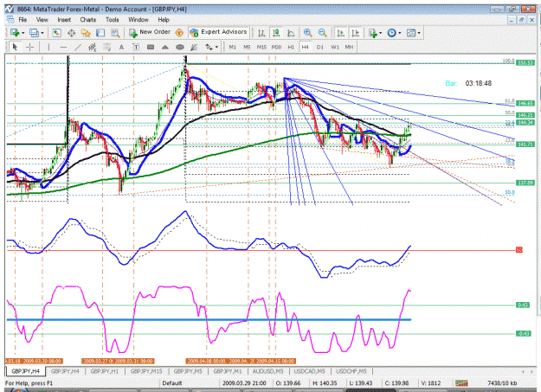
Task: Toggle the Expert Advisors button
Action: [x=218, y=32]
